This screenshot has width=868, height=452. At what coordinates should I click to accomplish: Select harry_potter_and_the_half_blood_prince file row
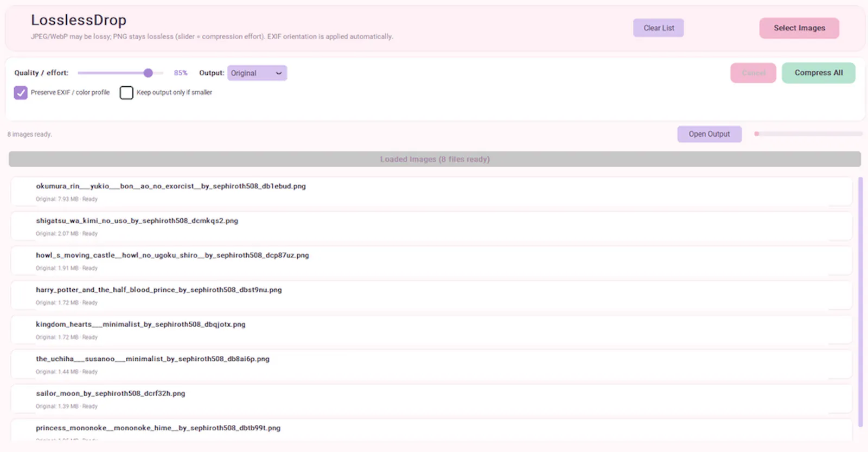(431, 295)
